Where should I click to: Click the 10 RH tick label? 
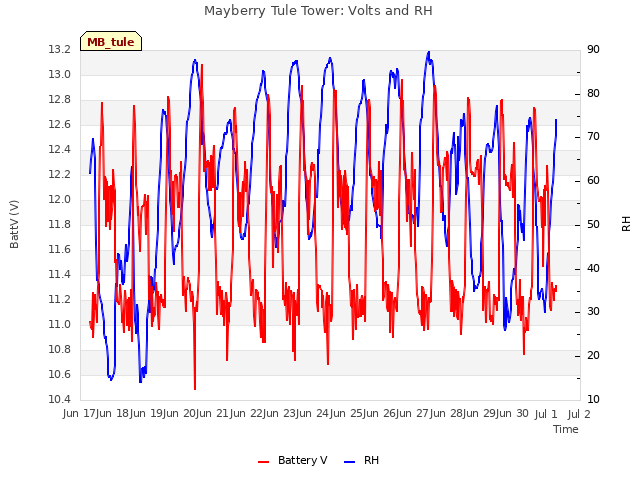click(593, 400)
